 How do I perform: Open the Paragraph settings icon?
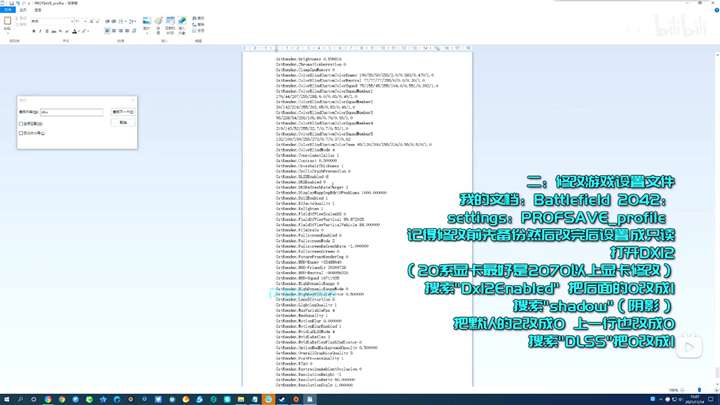point(134,31)
